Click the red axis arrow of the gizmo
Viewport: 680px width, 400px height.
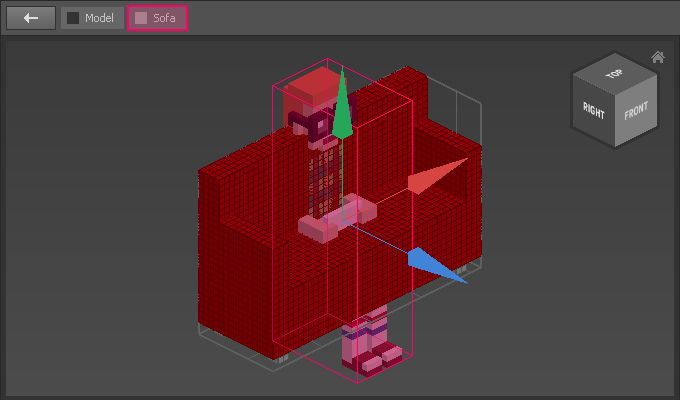pyautogui.click(x=440, y=175)
